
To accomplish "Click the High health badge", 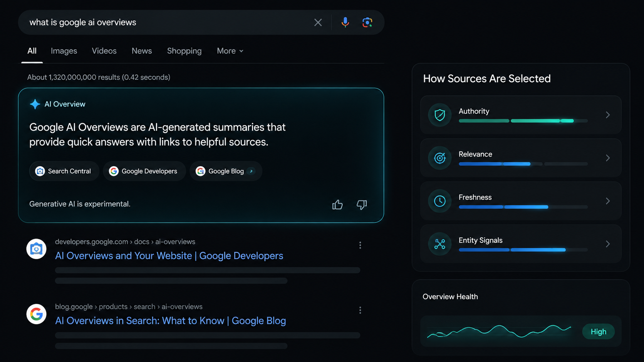I will tap(598, 332).
